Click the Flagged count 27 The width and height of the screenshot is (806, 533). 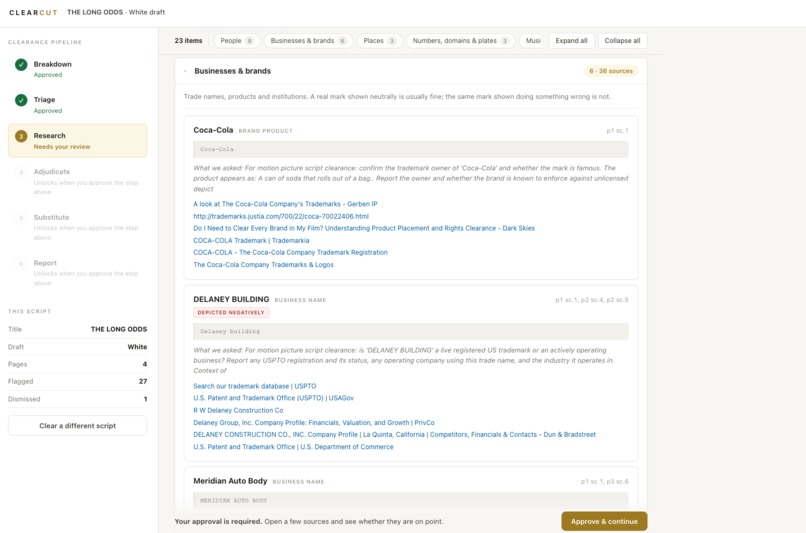[143, 381]
